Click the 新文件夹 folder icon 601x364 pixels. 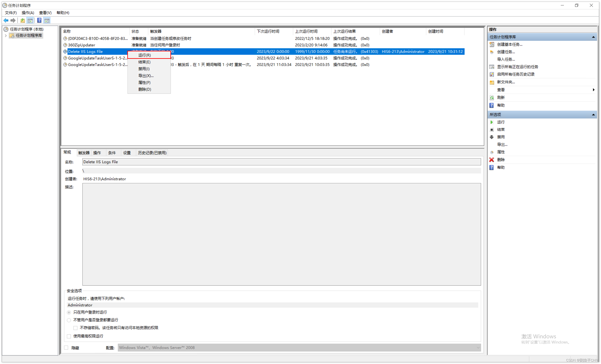coord(492,82)
